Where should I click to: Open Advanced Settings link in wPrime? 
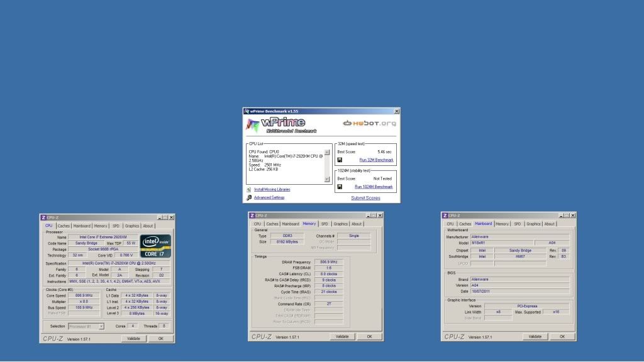(x=269, y=198)
